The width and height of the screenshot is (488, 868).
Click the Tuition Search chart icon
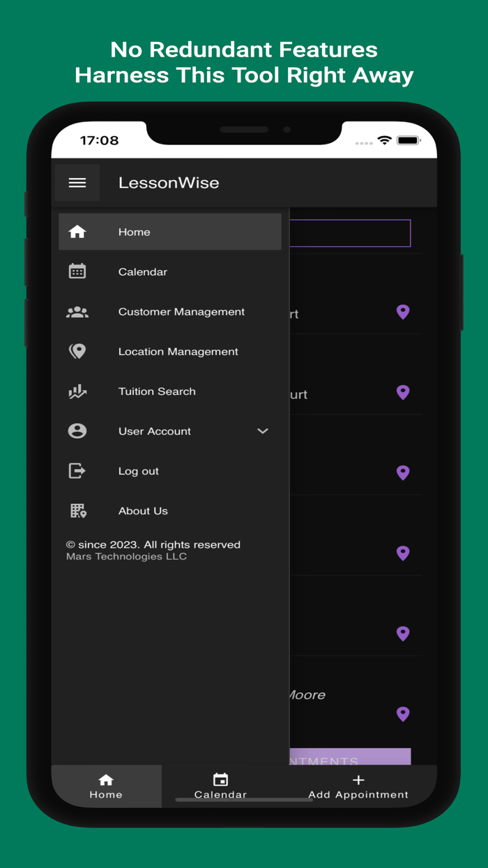pos(77,391)
